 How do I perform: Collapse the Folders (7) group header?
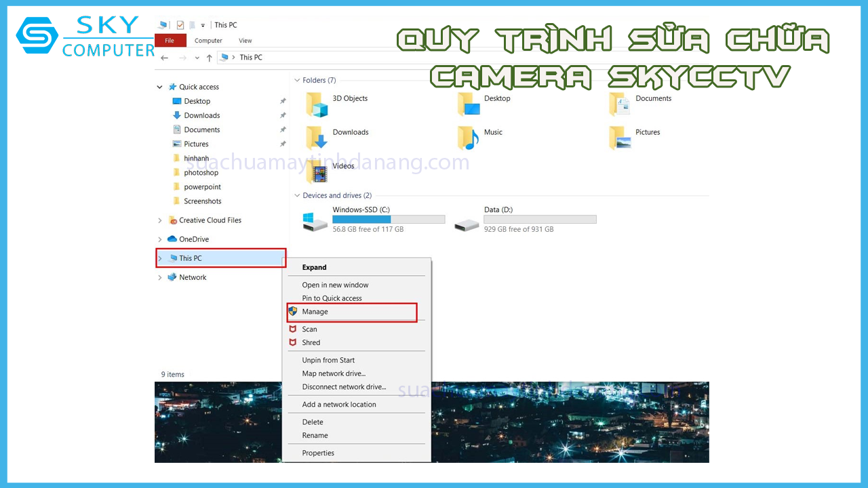[297, 81]
